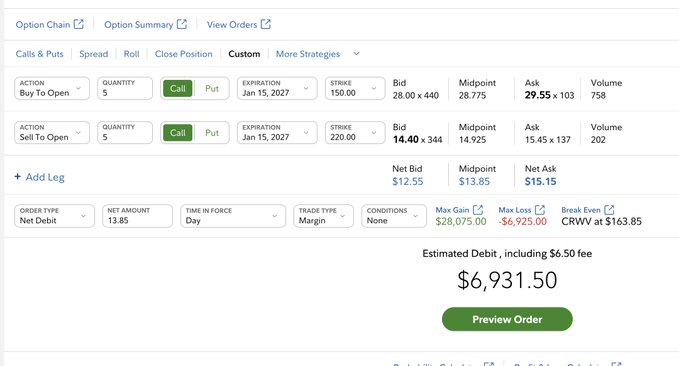Click the net Midpoint $13.85 price
This screenshot has width=679, height=366.
tap(474, 181)
